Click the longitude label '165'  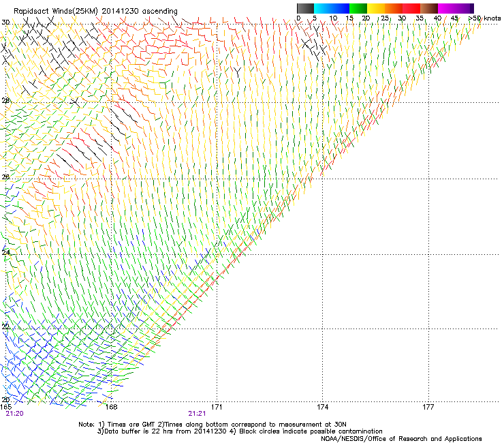[5, 407]
